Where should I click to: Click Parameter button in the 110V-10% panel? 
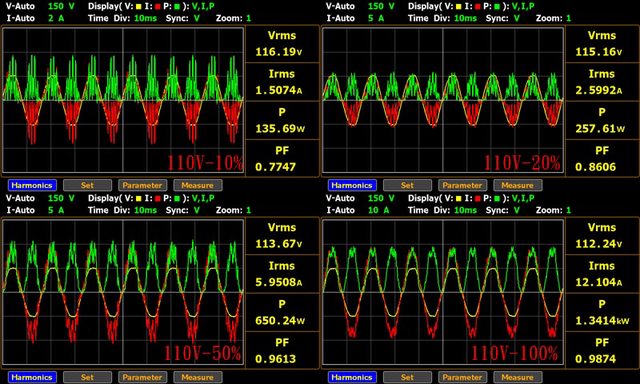[142, 185]
